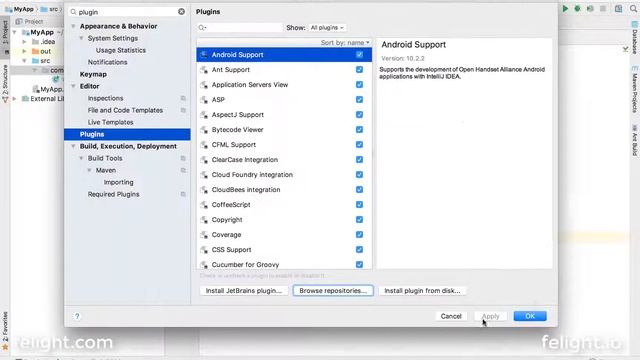Open the Notifications settings page

click(107, 62)
